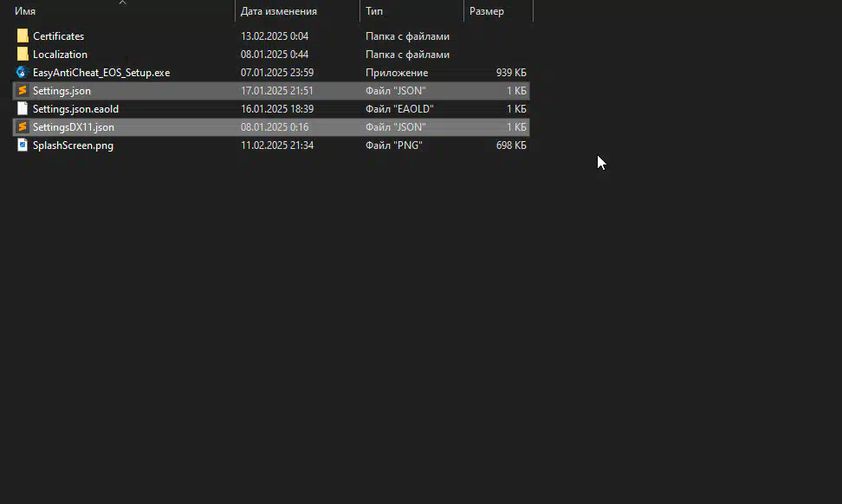The width and height of the screenshot is (842, 504).
Task: Select the Certificates folder name
Action: point(59,36)
